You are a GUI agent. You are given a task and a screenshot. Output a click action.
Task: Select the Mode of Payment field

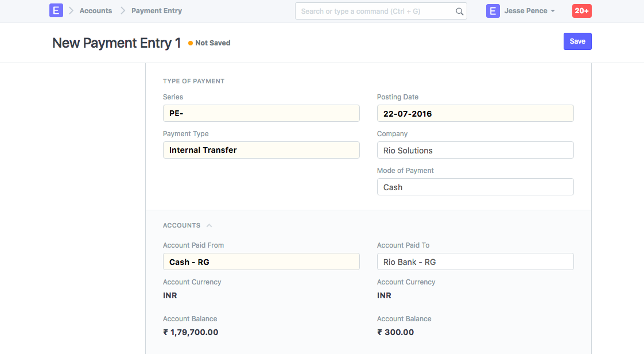tap(475, 187)
